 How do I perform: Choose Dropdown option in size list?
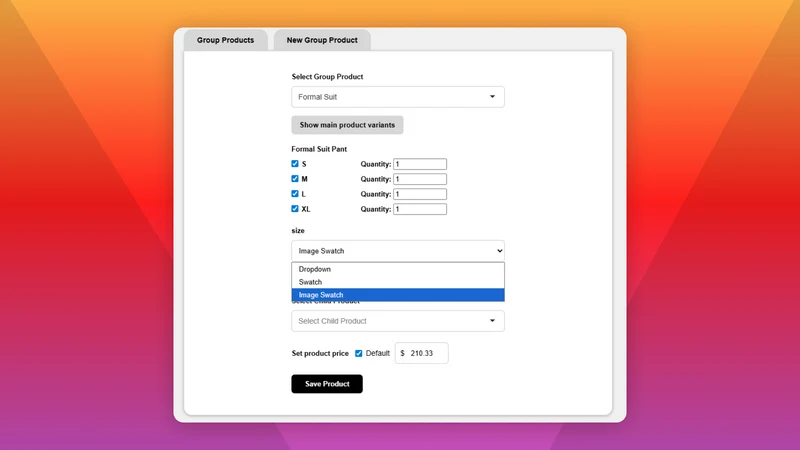pos(397,269)
